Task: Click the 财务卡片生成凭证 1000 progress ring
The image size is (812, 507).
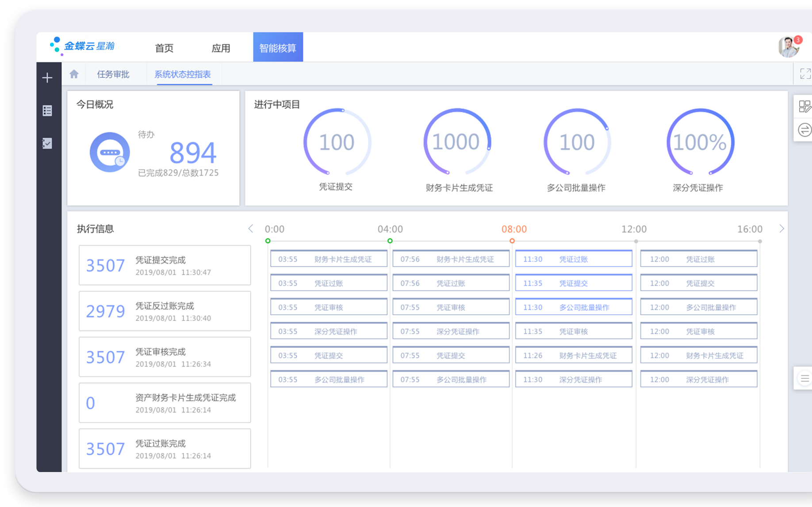Action: (x=457, y=142)
